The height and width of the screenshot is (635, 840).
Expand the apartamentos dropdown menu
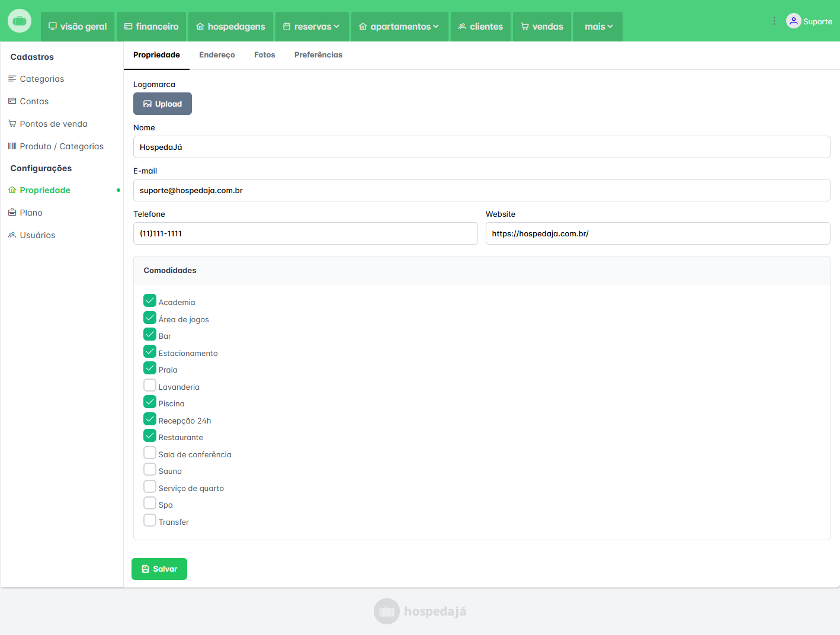[x=400, y=27]
